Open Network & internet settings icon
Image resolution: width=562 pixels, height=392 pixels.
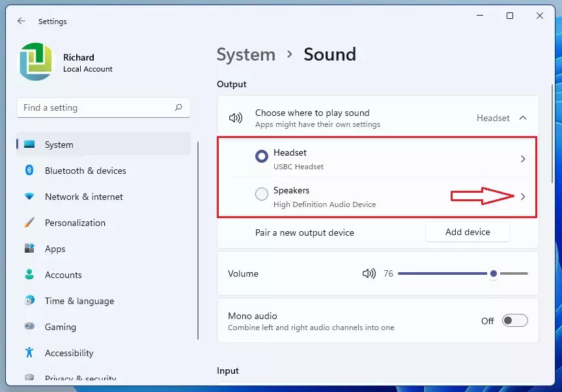point(29,197)
